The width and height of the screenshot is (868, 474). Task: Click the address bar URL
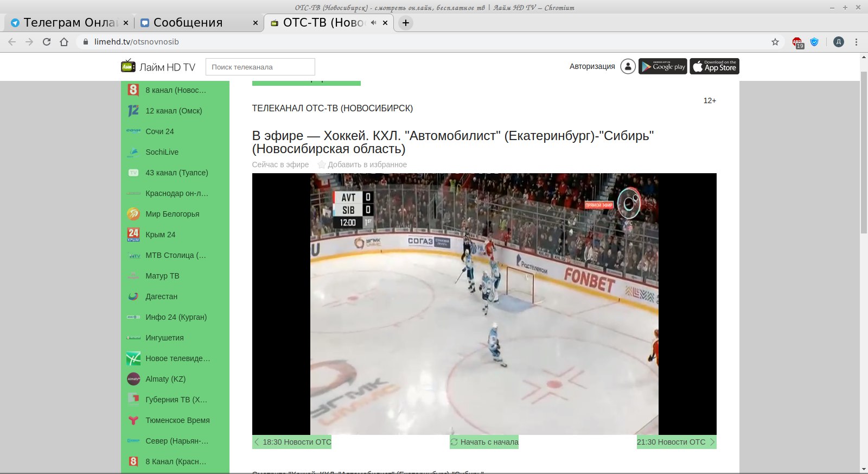[137, 42]
